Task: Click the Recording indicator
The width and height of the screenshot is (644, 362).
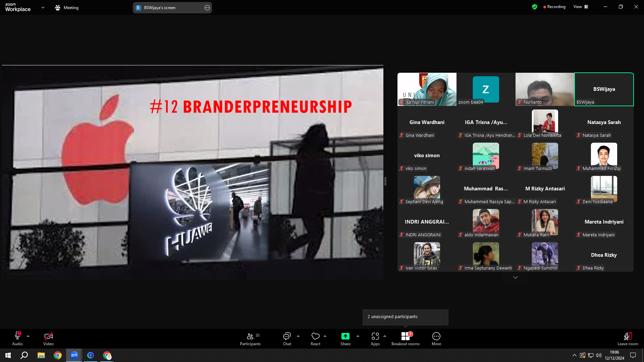Action: coord(554,7)
